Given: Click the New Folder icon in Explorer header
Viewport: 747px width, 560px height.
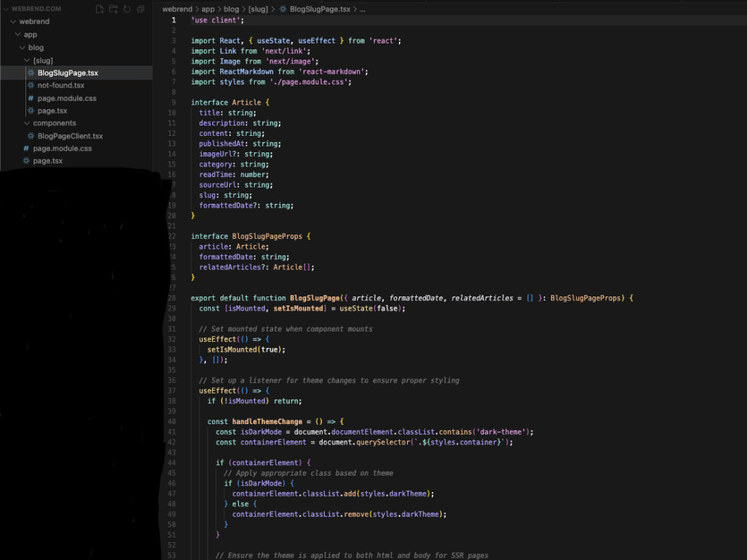Looking at the screenshot, I should click(x=114, y=9).
